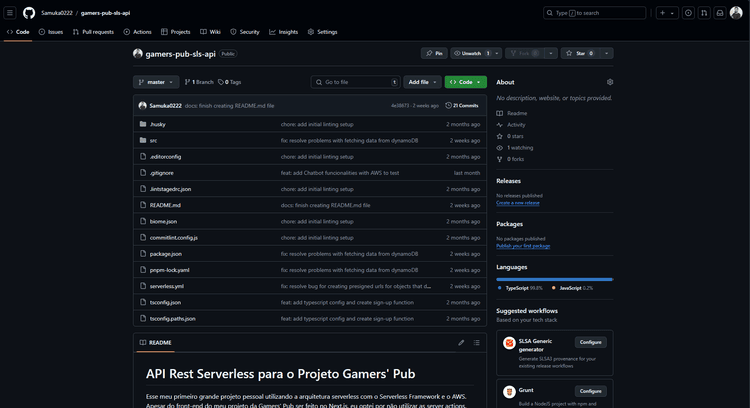Open the Unwatch notification options arrow
This screenshot has width=750, height=408.
click(x=497, y=53)
